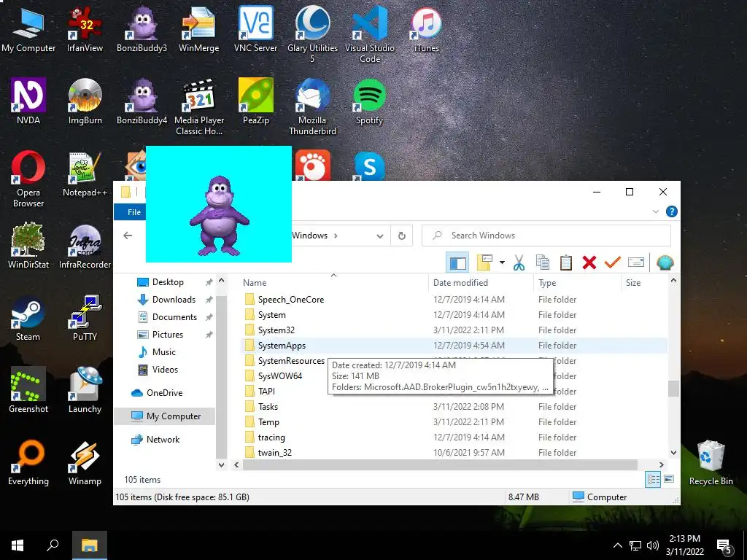The width and height of the screenshot is (747, 560).
Task: Select the twain_32 folder
Action: pos(455,452)
